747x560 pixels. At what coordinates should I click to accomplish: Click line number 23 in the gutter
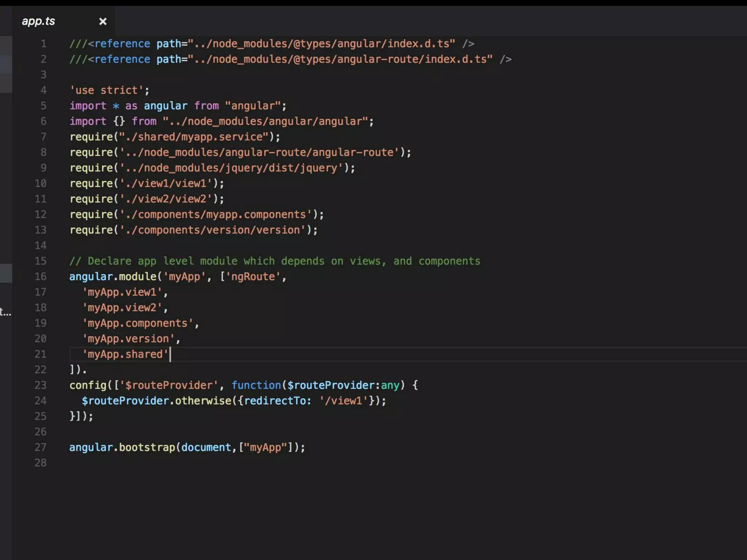pos(40,385)
